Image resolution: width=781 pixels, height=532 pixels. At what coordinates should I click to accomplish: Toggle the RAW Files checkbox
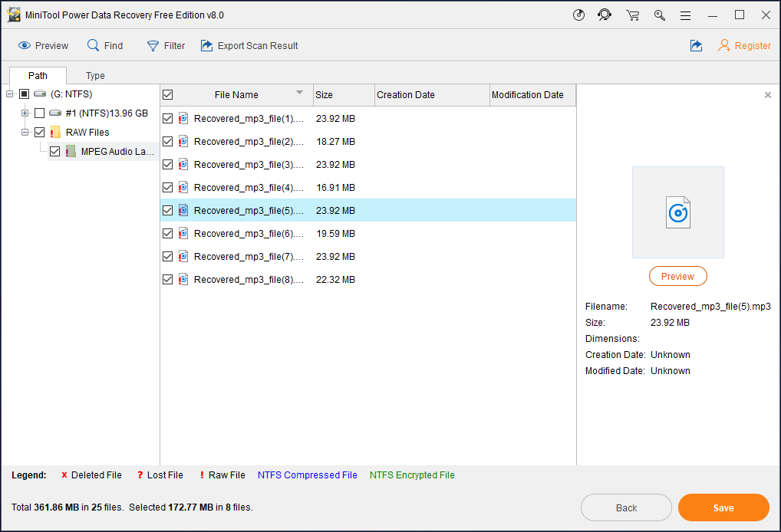pos(39,133)
